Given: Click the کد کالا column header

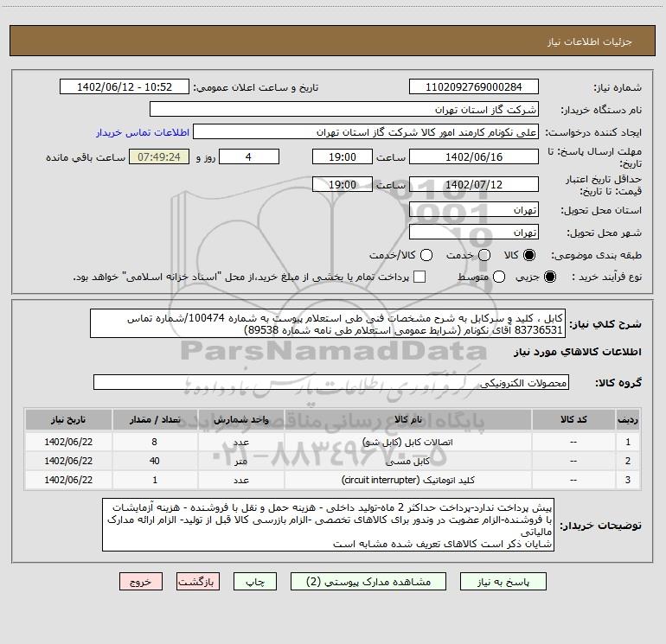Looking at the screenshot, I should tap(573, 420).
